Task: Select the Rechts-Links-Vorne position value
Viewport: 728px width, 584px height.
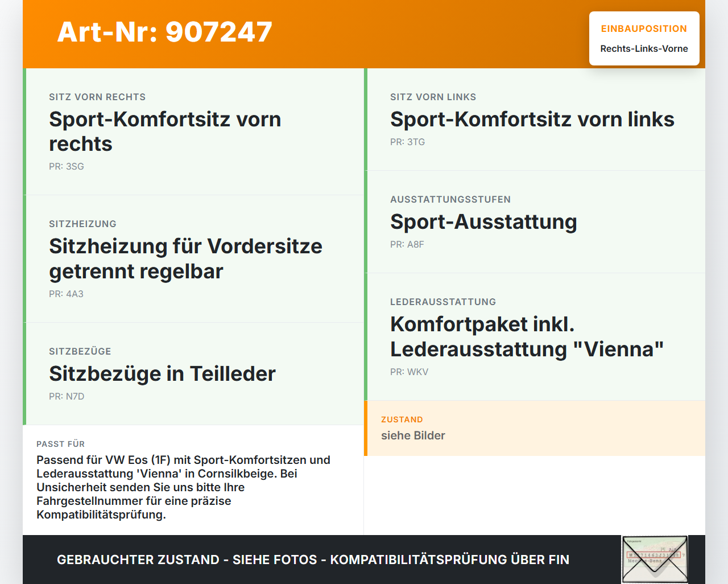Action: point(644,49)
